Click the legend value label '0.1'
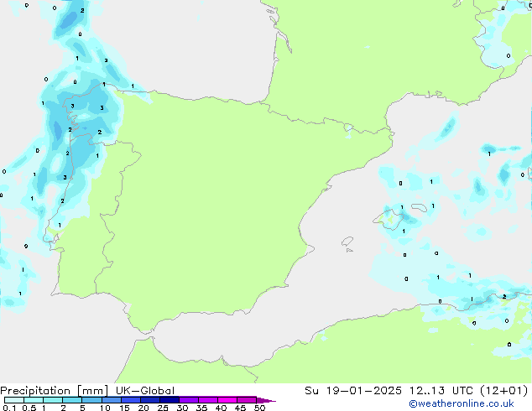 click(x=9, y=408)
